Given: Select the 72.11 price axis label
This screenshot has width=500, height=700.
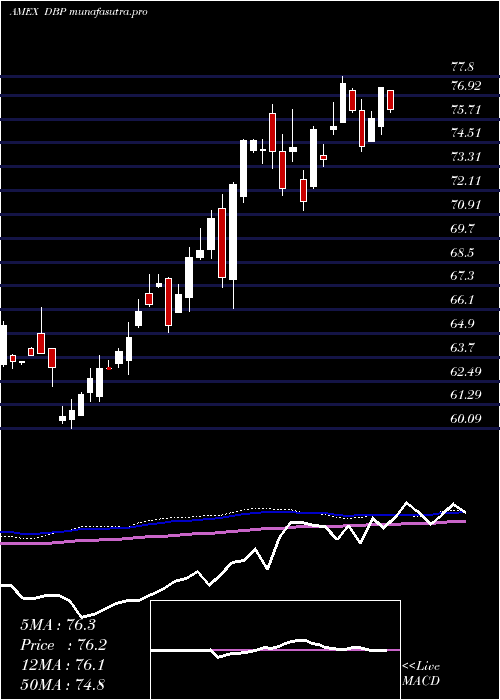Looking at the screenshot, I should pyautogui.click(x=466, y=181).
